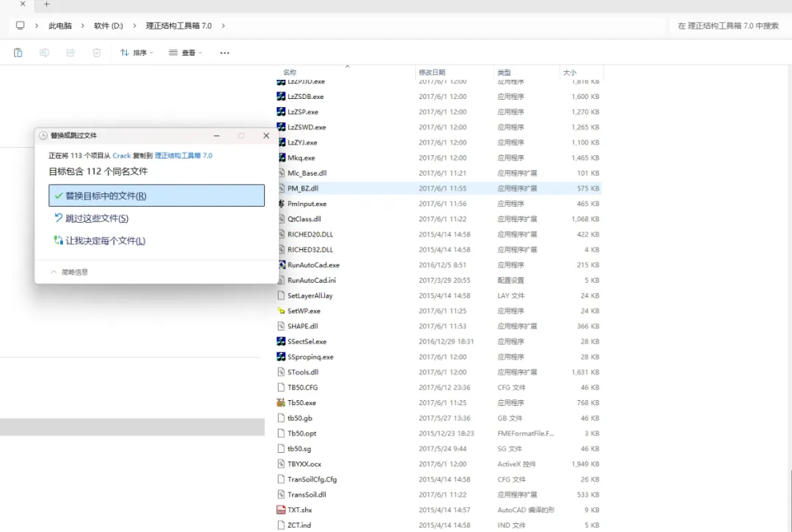Click the file list vertical scrollbar thumb
The width and height of the screenshot is (792, 532).
(791, 500)
